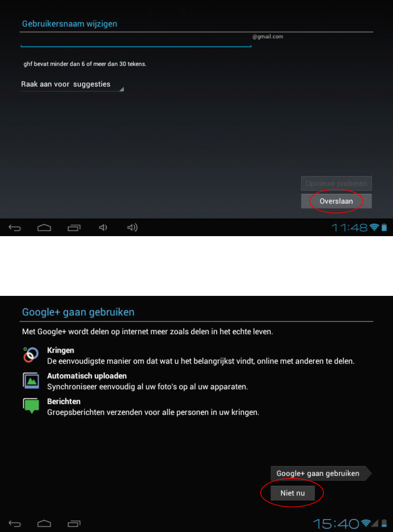Viewport: 393px width, 532px height.
Task: Tap the Wi-Fi icon beside 15:40 clock
Action: click(366, 523)
